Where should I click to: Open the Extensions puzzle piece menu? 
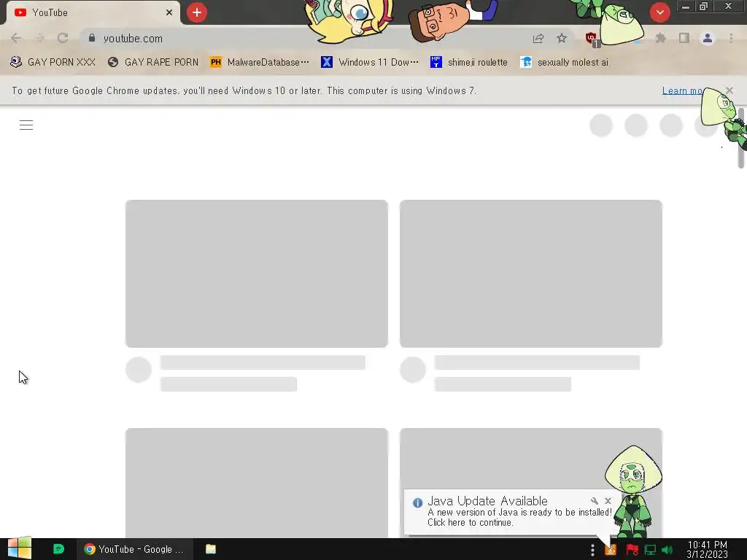click(x=661, y=38)
